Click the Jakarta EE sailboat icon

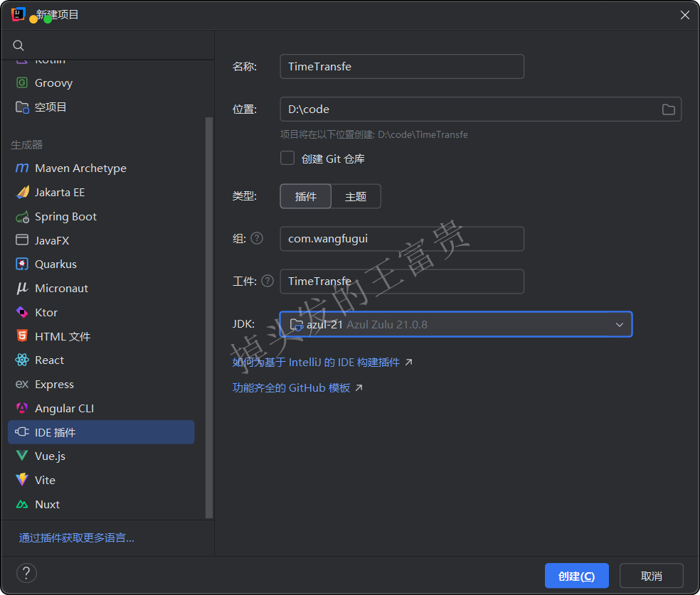22,192
